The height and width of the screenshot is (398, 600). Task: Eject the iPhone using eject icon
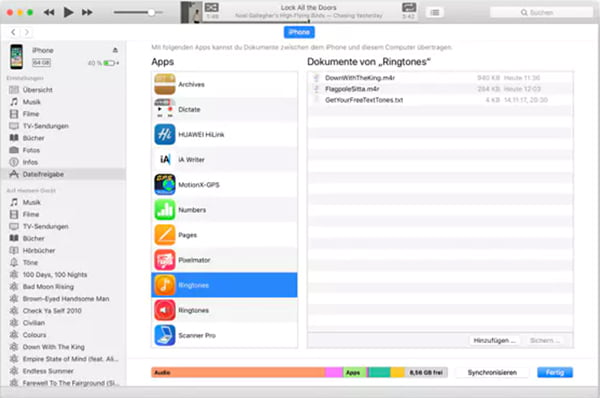tap(115, 50)
